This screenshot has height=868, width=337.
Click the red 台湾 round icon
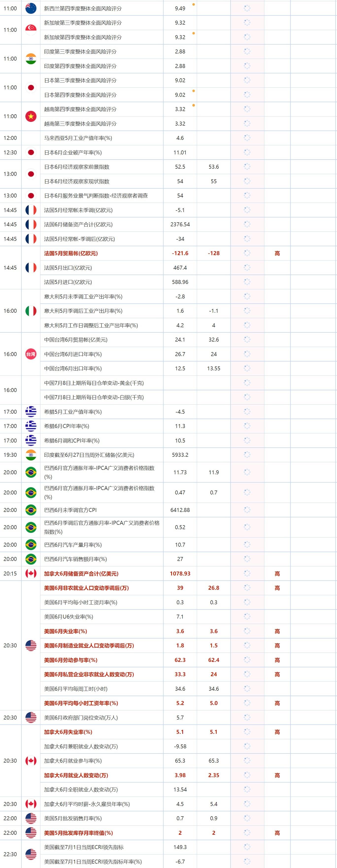click(x=31, y=354)
